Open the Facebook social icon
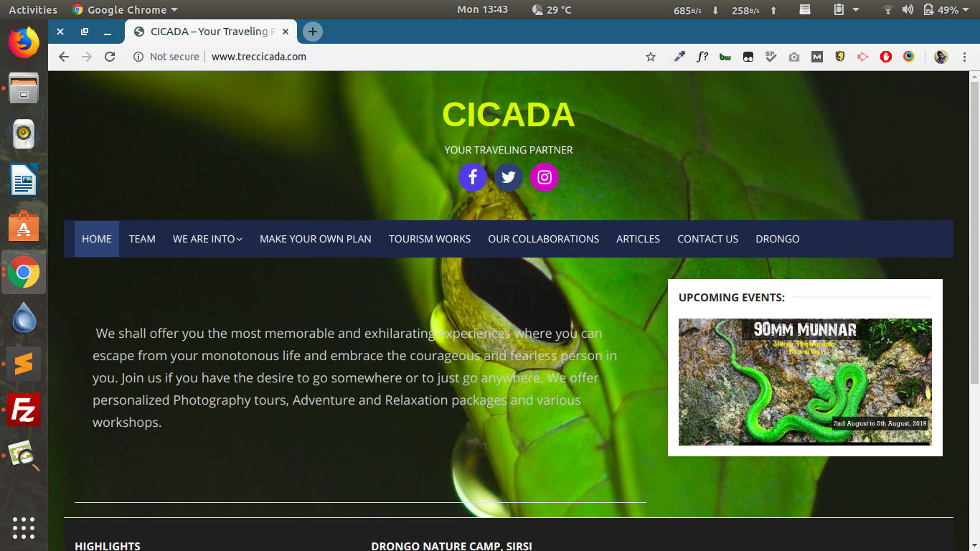 tap(473, 177)
